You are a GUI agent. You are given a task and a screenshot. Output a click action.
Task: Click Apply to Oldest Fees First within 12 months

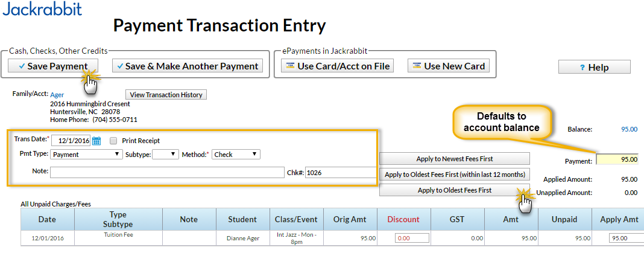point(454,175)
